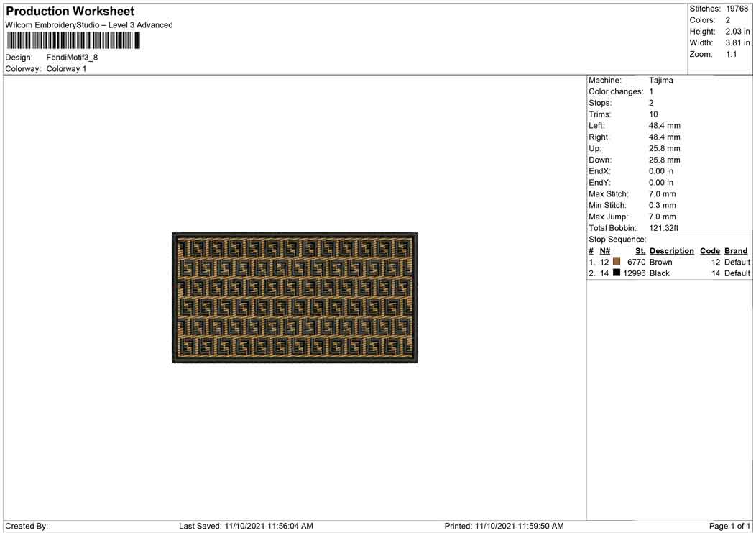Click the Production Worksheet title
This screenshot has height=533, width=756.
(x=70, y=11)
